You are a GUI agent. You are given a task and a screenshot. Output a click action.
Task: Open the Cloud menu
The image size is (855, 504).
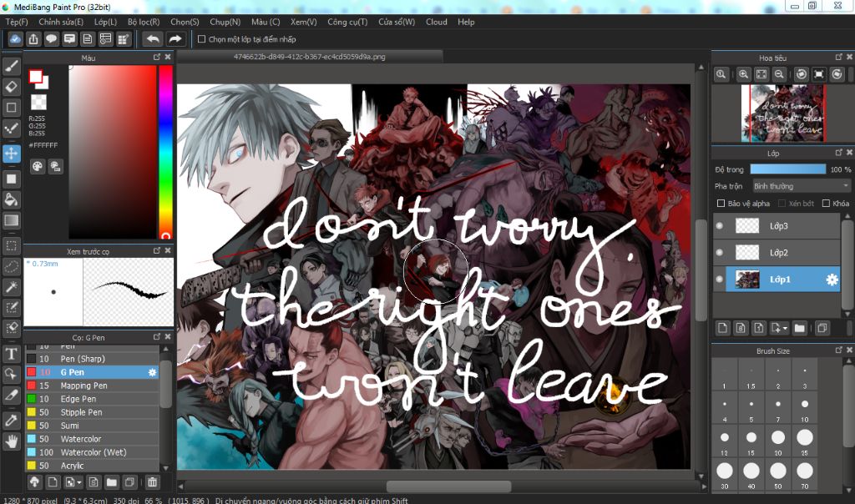pyautogui.click(x=436, y=22)
